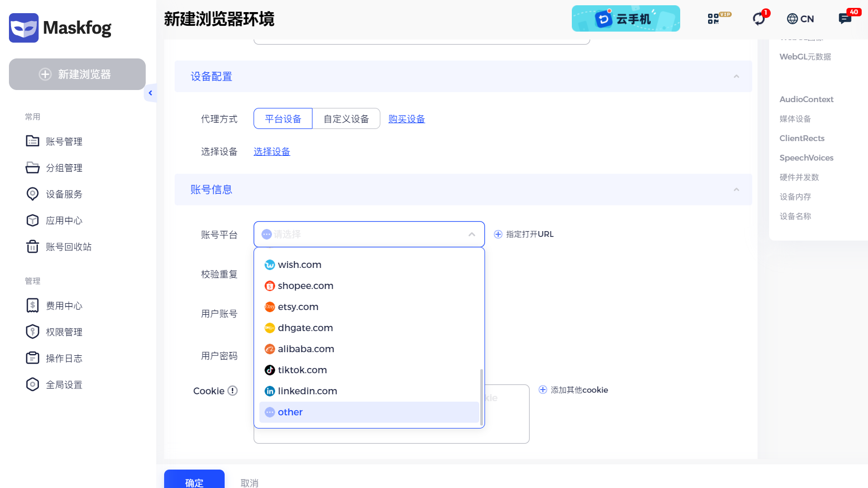Open 分组管理 in sidebar

pos(54,167)
